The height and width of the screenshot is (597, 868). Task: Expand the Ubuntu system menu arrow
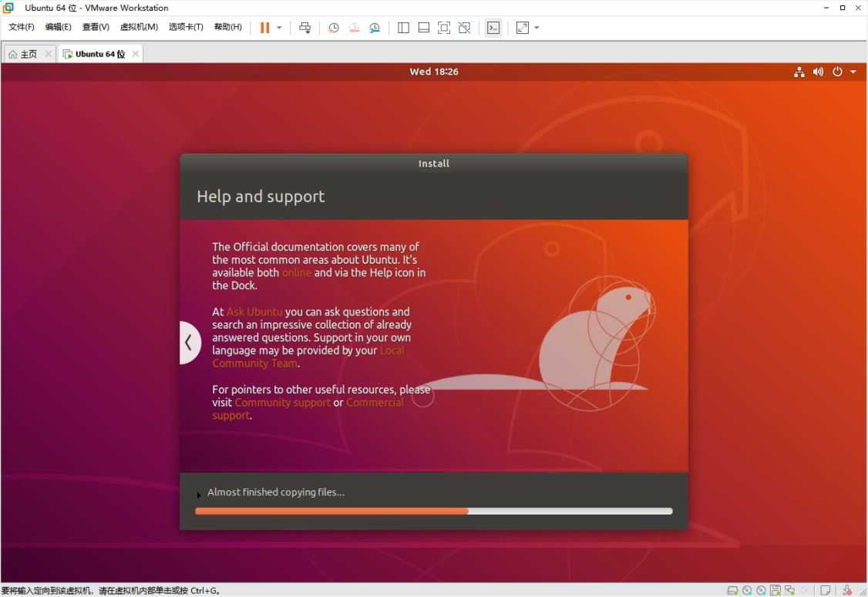coord(853,72)
